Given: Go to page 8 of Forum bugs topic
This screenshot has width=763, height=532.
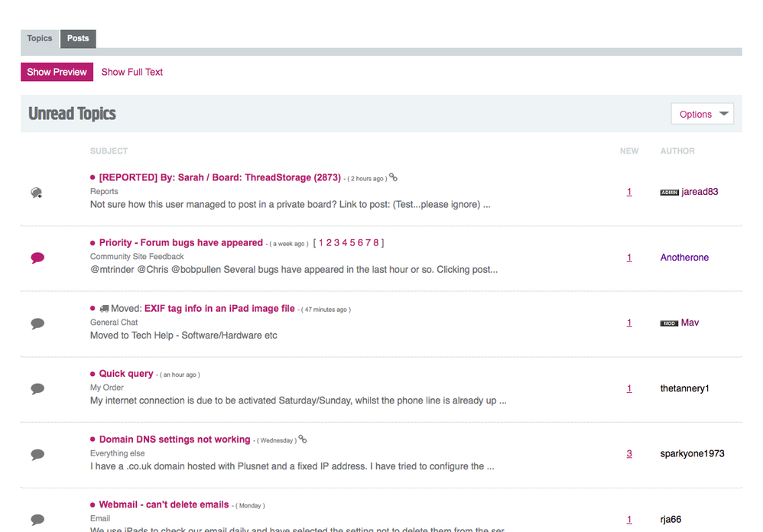Looking at the screenshot, I should (x=375, y=243).
